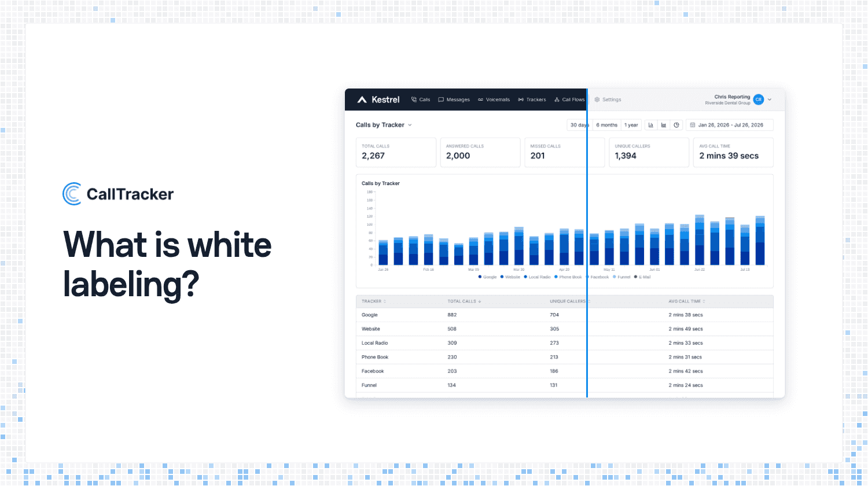Click the Answered Calls 2,000 stat card

pos(480,152)
